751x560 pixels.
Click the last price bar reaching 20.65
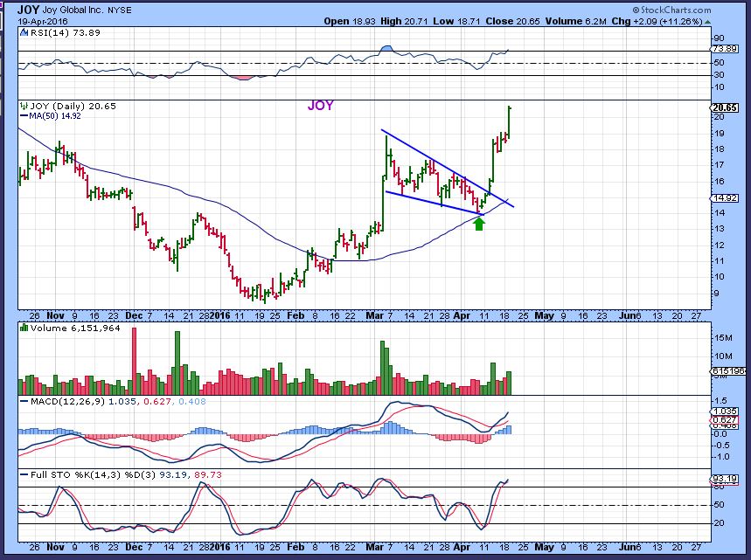[509, 123]
